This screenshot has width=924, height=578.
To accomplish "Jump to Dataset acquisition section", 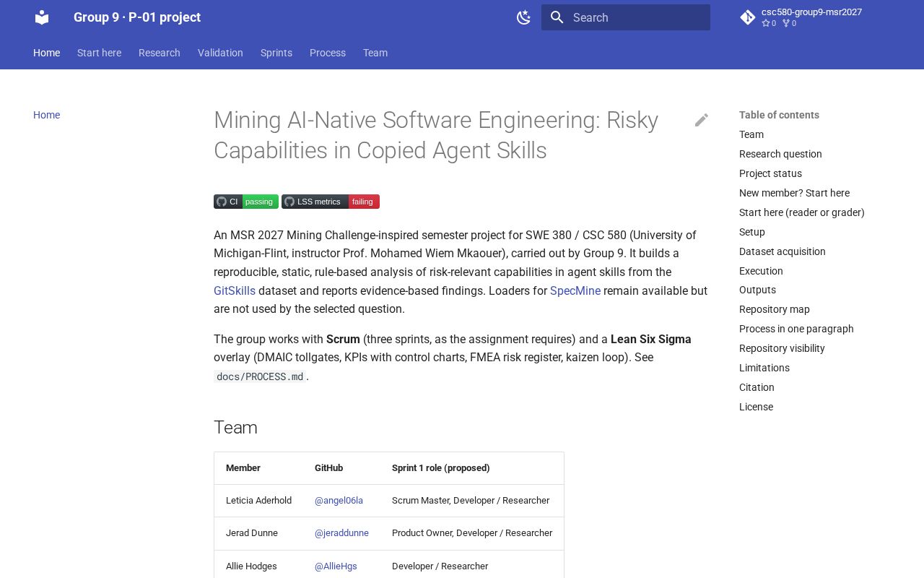I will [x=783, y=251].
